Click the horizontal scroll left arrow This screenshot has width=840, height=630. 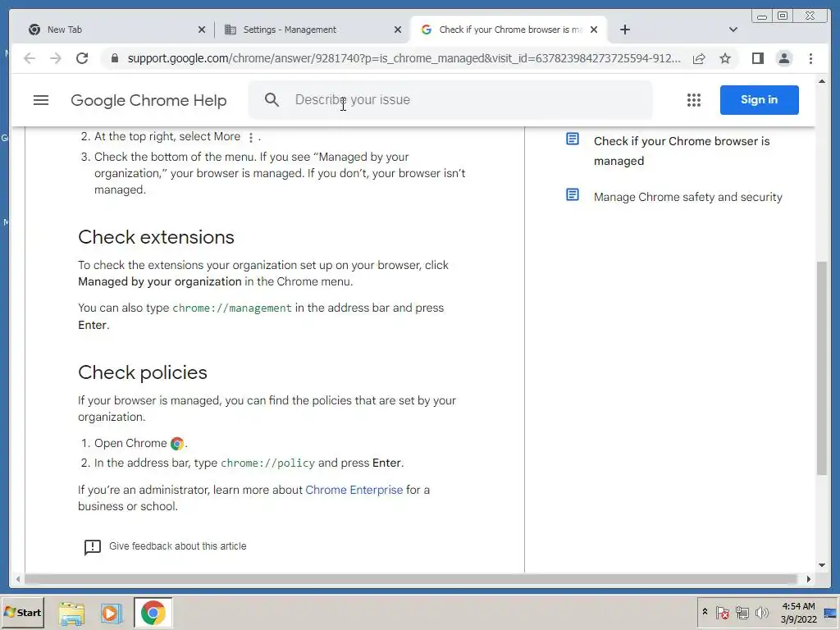click(x=18, y=579)
